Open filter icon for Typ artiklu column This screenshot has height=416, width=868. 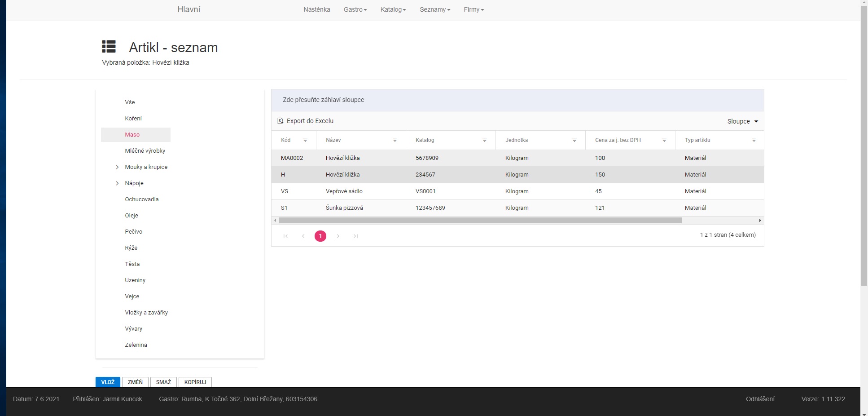754,140
